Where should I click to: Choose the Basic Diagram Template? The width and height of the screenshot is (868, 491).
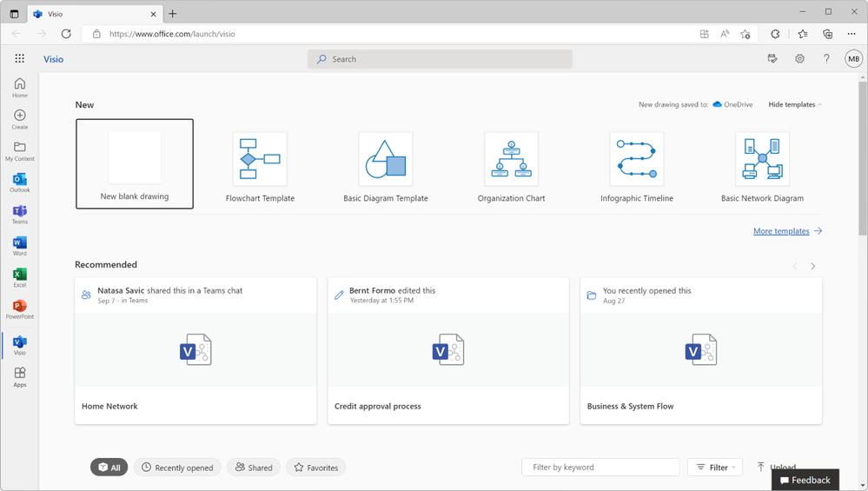[386, 167]
